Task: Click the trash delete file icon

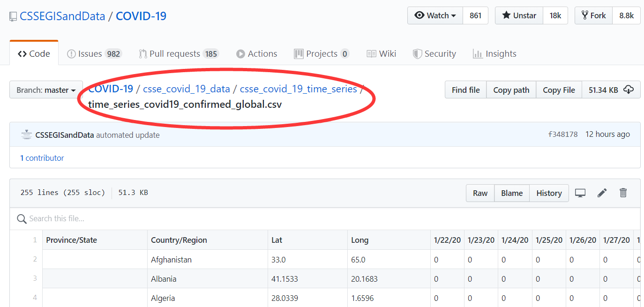Action: pyautogui.click(x=623, y=193)
